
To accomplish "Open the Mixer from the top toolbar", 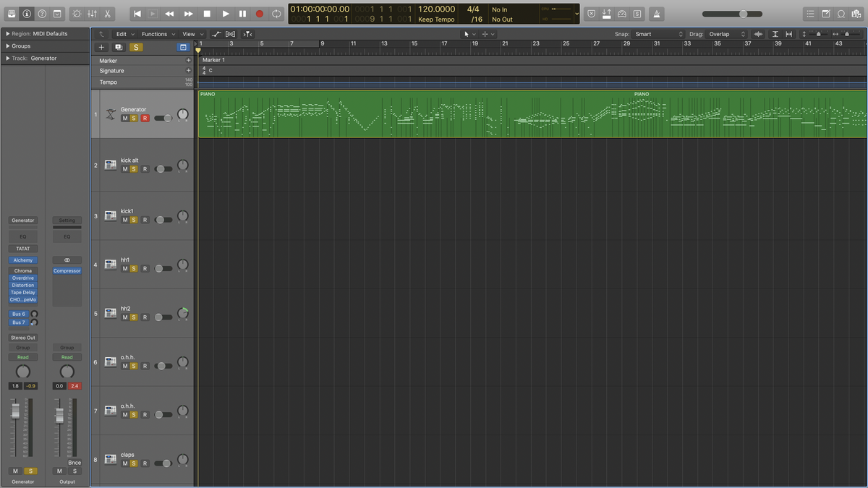I will [x=91, y=13].
